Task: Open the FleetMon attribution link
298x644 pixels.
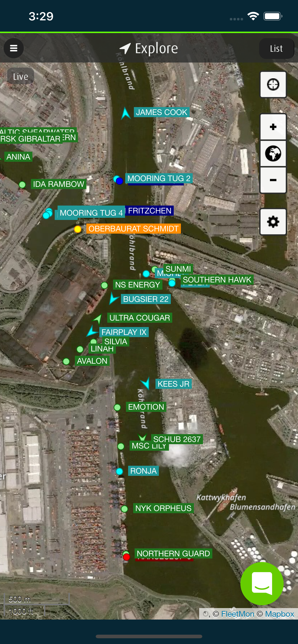Action: pos(238,614)
